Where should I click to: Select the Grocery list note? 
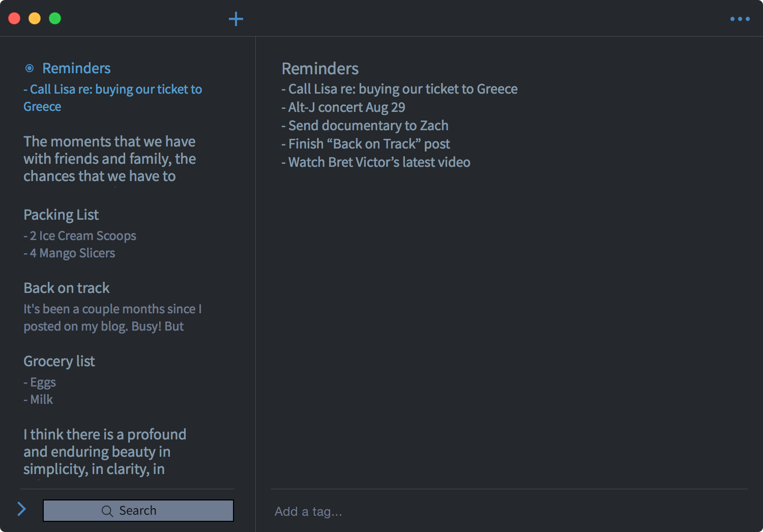(59, 362)
